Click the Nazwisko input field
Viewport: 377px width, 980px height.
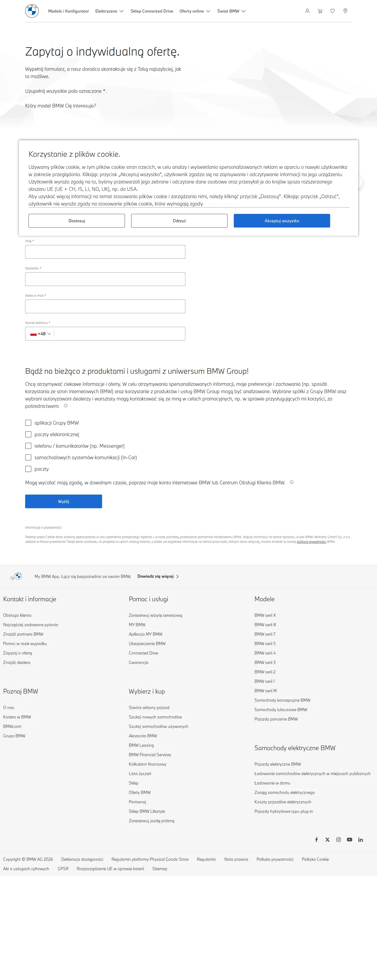(x=105, y=279)
